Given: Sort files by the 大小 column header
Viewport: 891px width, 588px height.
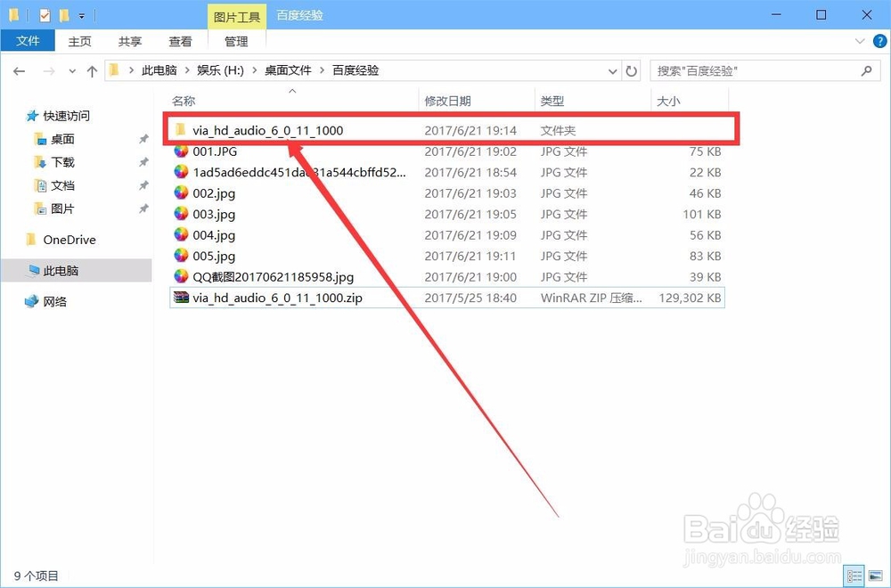Looking at the screenshot, I should tap(669, 101).
